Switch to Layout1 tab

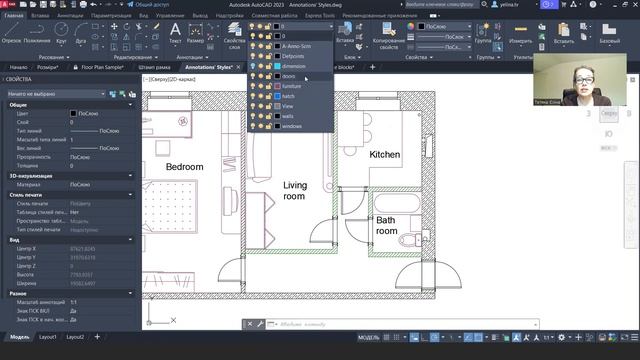47,337
